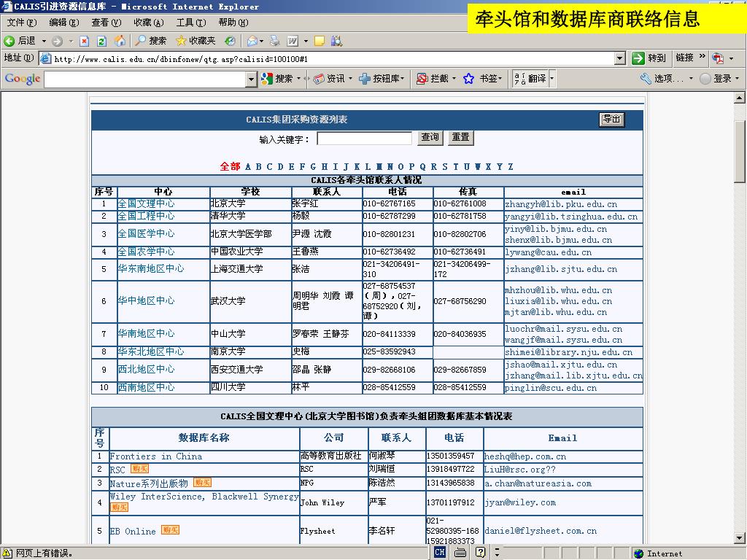Click the scrollbar down arrow

[x=740, y=538]
